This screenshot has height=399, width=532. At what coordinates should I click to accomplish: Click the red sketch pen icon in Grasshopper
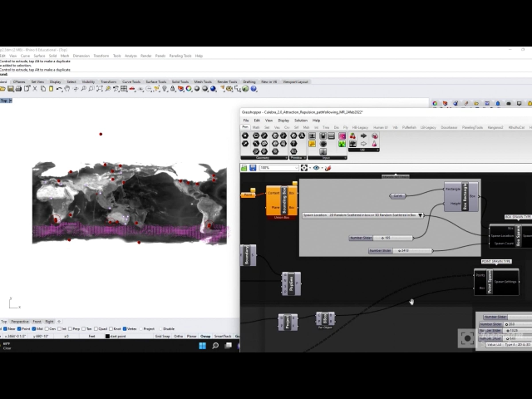[328, 168]
